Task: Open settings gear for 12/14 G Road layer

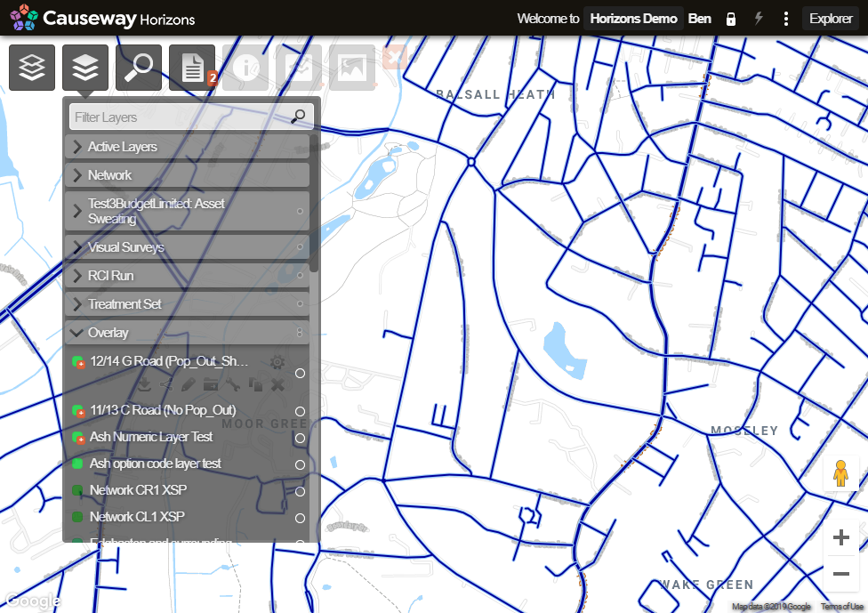Action: point(277,361)
